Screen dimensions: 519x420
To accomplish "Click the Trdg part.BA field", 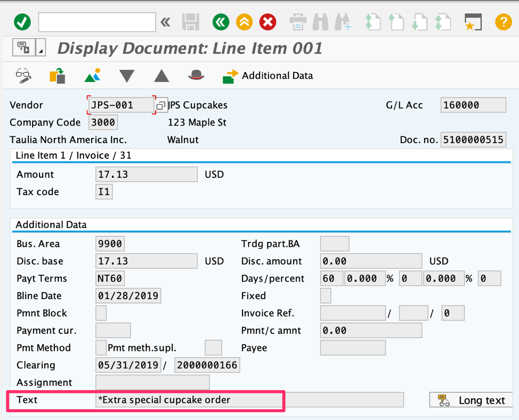I will click(x=335, y=244).
